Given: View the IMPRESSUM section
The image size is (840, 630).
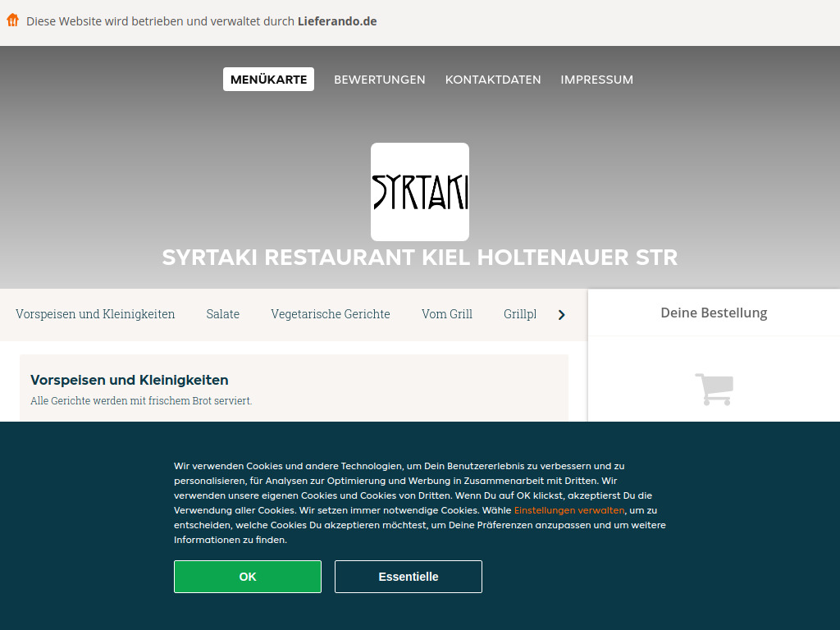Looking at the screenshot, I should point(596,80).
